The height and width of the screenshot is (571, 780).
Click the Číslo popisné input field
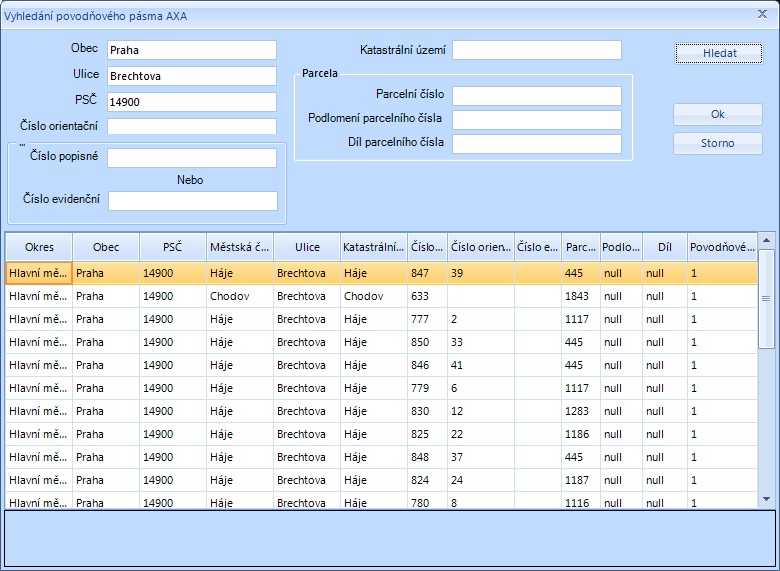pos(192,158)
